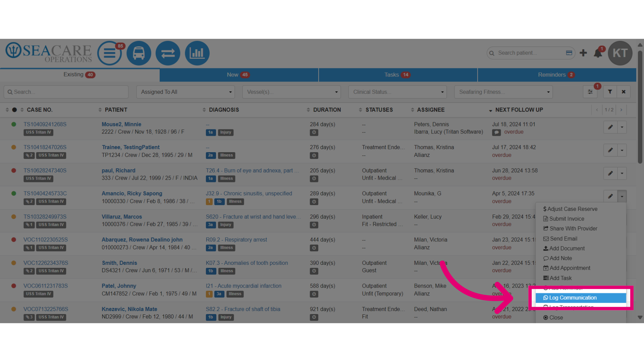This screenshot has height=362, width=644.
Task: Click clock icon under 588 day(s)
Action: [314, 294]
